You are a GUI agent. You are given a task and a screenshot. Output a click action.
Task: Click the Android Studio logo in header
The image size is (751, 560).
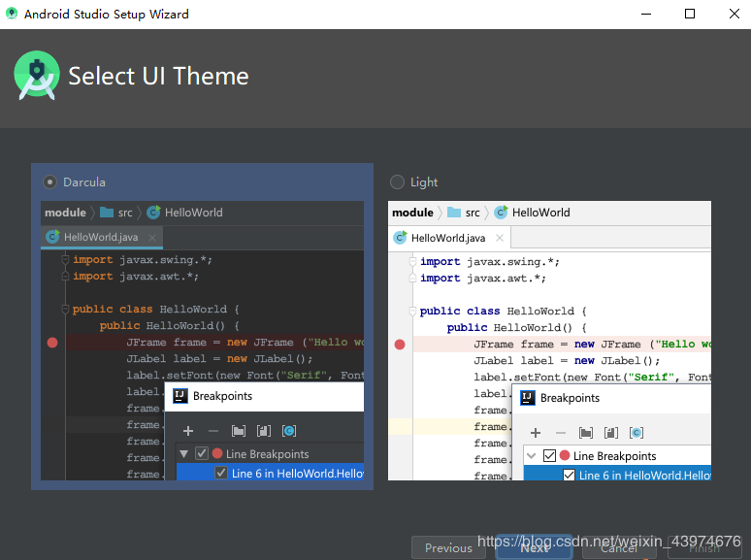[37, 76]
